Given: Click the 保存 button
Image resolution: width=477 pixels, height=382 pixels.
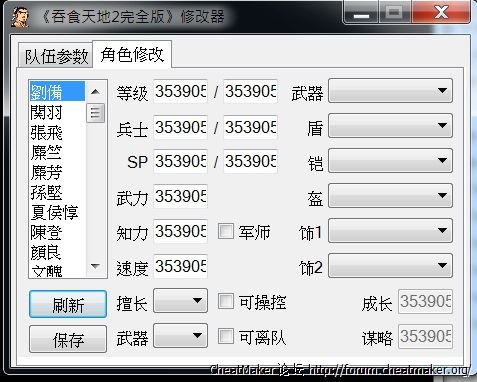Looking at the screenshot, I should point(68,339).
